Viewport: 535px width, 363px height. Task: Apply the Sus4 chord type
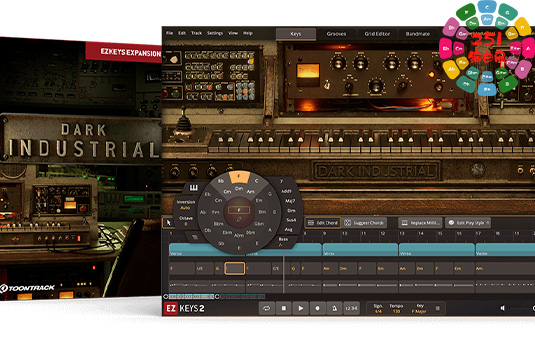tap(291, 220)
